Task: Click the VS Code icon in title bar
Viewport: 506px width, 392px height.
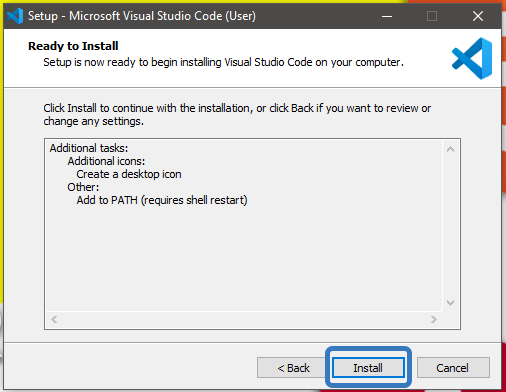Action: pos(15,16)
